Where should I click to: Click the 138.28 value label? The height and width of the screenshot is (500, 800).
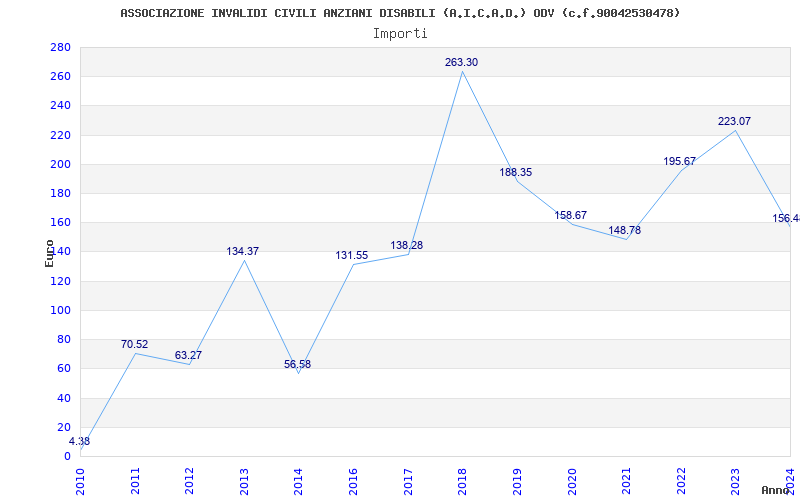click(407, 245)
